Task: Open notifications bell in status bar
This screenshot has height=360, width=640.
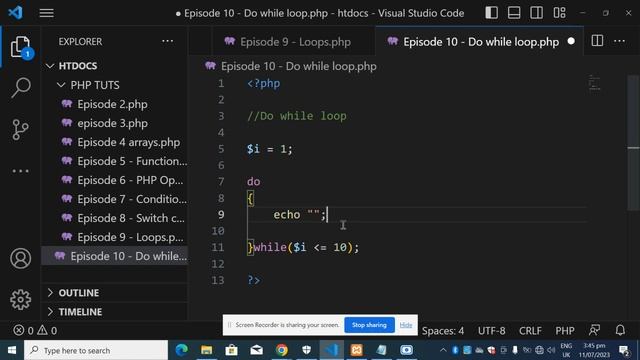Action: [x=620, y=330]
